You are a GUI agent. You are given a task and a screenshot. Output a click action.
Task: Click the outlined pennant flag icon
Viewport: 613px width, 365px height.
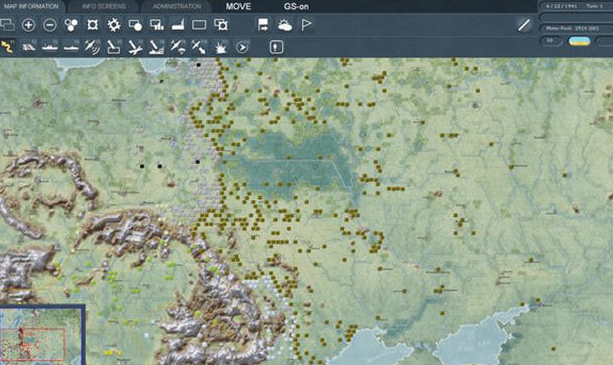tap(306, 25)
